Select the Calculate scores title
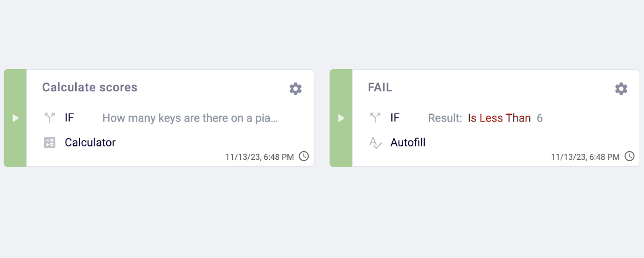644x258 pixels. pos(90,87)
